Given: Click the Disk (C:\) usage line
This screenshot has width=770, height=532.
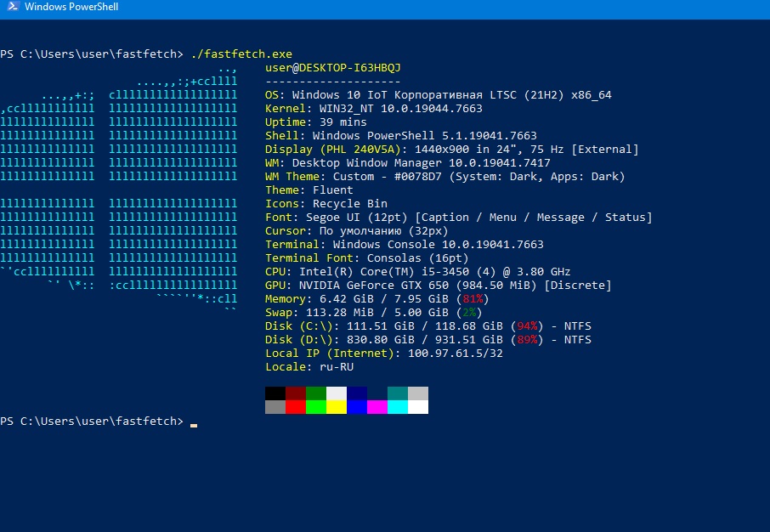Looking at the screenshot, I should [x=428, y=325].
